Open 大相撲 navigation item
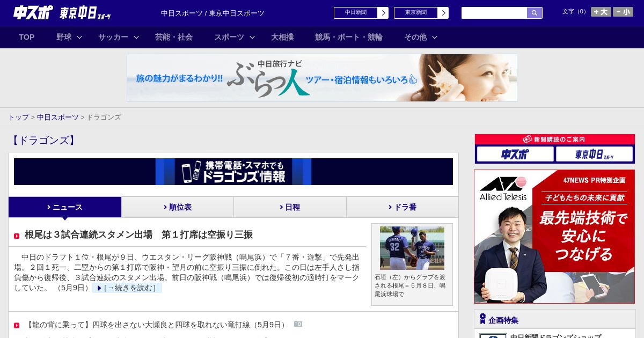This screenshot has width=644, height=338. click(282, 37)
